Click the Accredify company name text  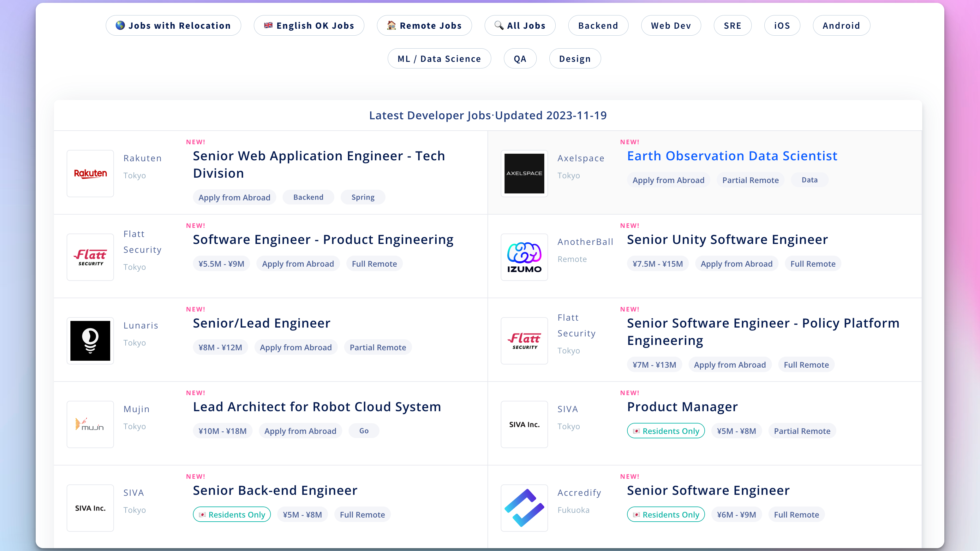(579, 493)
